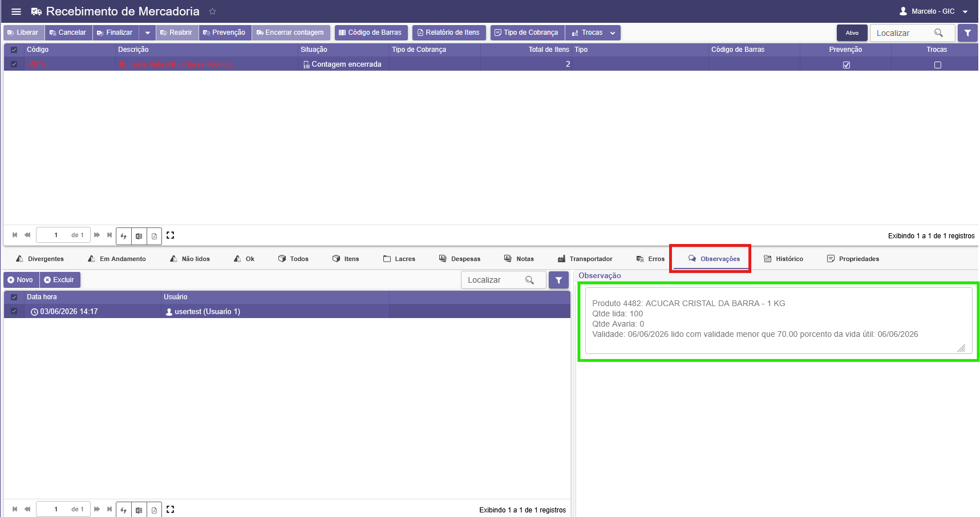Go to last page in top grid pager
980x517 pixels.
tap(110, 235)
